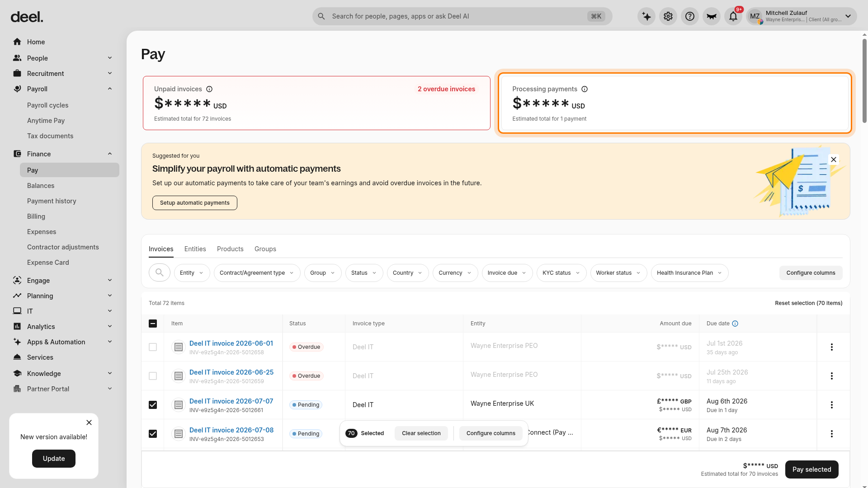The width and height of the screenshot is (868, 488).
Task: Open the Entity filter dropdown
Action: click(x=192, y=273)
